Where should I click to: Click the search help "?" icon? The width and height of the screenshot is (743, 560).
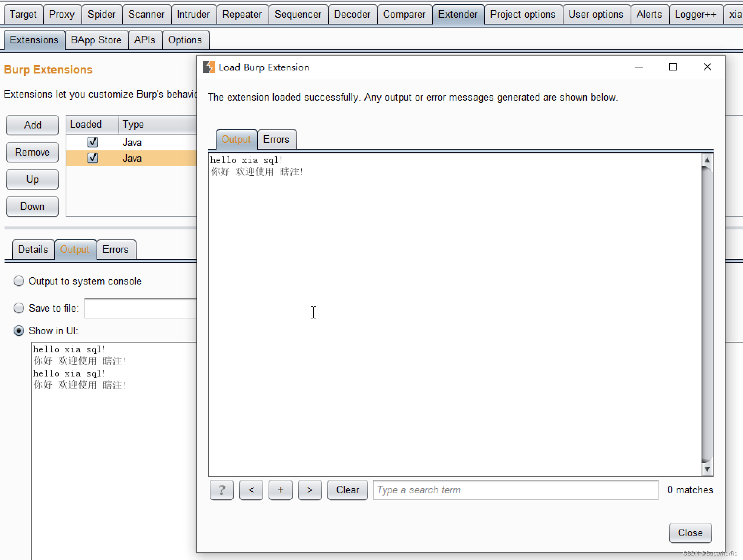pyautogui.click(x=221, y=490)
